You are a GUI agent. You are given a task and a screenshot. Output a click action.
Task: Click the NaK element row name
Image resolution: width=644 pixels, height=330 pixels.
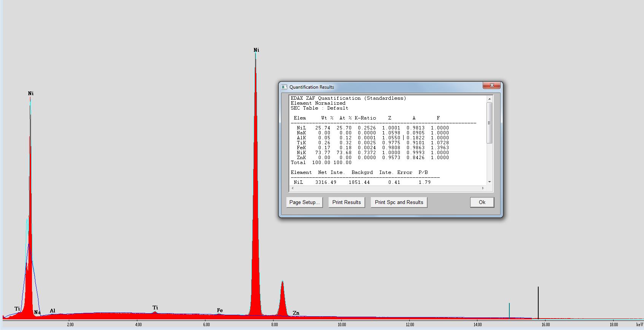301,133
